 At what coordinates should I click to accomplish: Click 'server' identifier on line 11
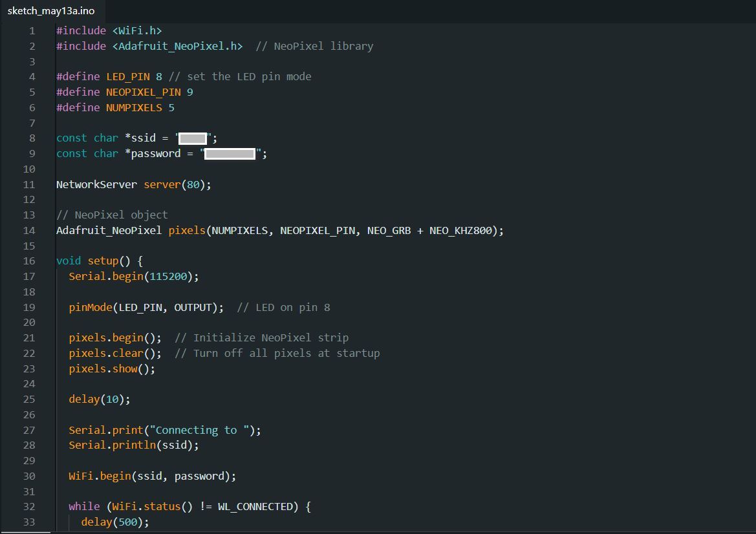pos(162,185)
